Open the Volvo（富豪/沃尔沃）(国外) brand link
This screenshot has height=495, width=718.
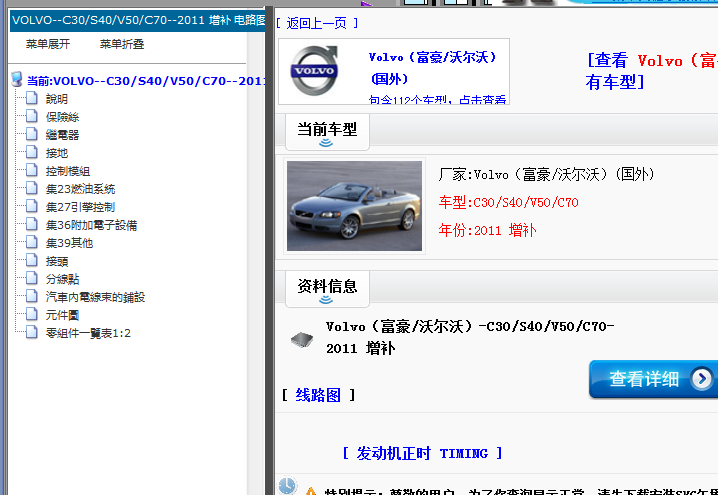point(433,68)
